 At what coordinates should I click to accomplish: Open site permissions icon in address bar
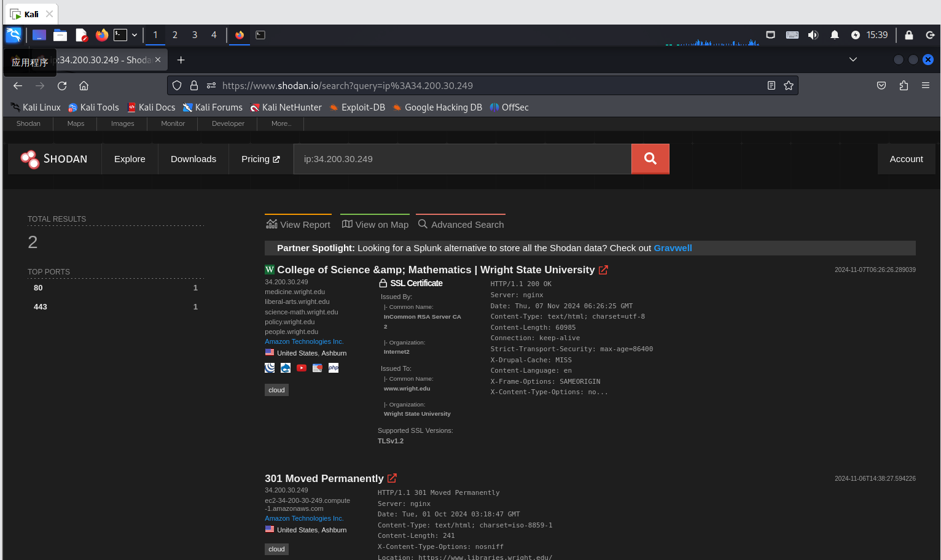click(x=211, y=86)
